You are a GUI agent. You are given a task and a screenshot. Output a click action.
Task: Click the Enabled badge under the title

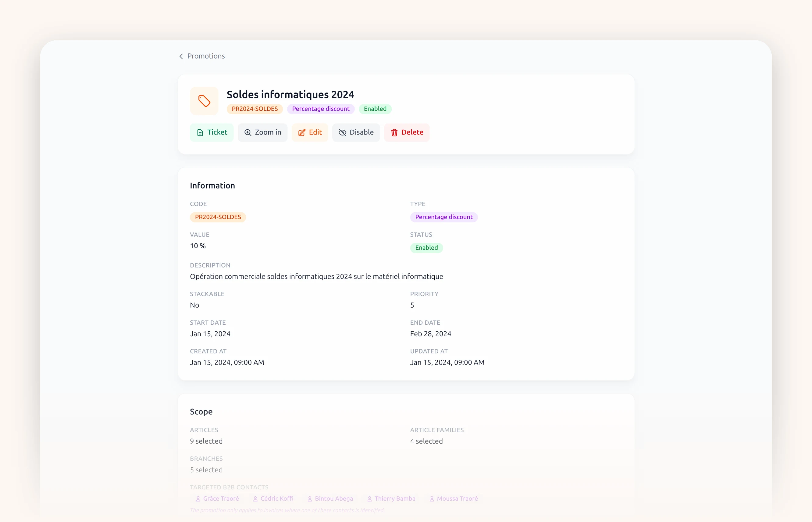[x=375, y=109]
